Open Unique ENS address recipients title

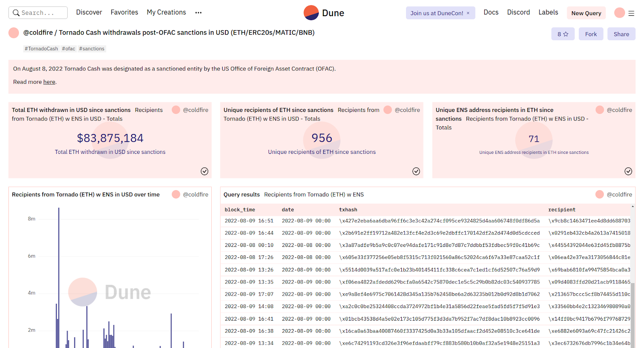click(494, 114)
